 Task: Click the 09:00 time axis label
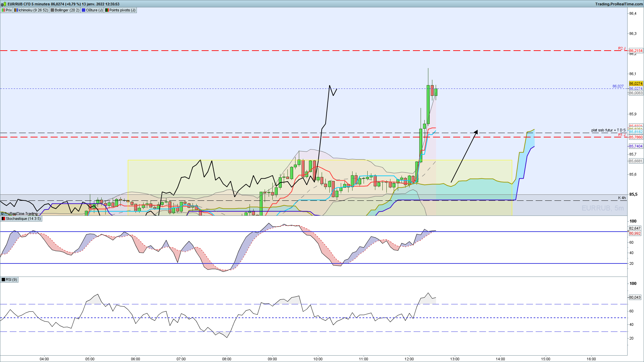pos(272,359)
